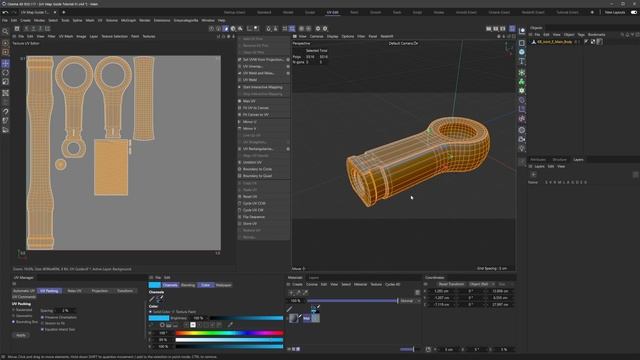
Task: Select the Move tool in left toolbar
Action: [x=5, y=64]
